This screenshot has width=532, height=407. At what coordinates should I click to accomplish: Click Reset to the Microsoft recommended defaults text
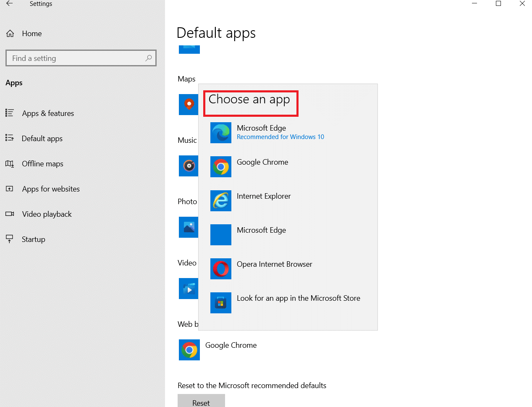coord(252,386)
